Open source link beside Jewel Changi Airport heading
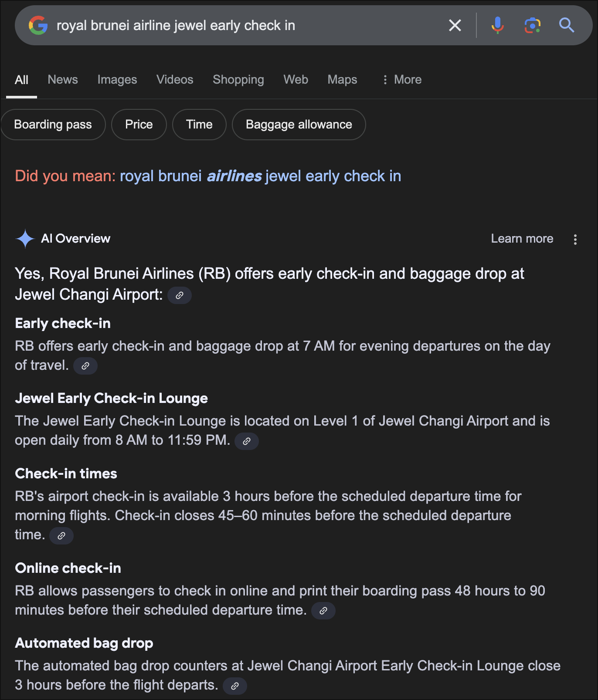The height and width of the screenshot is (700, 598). tap(180, 295)
